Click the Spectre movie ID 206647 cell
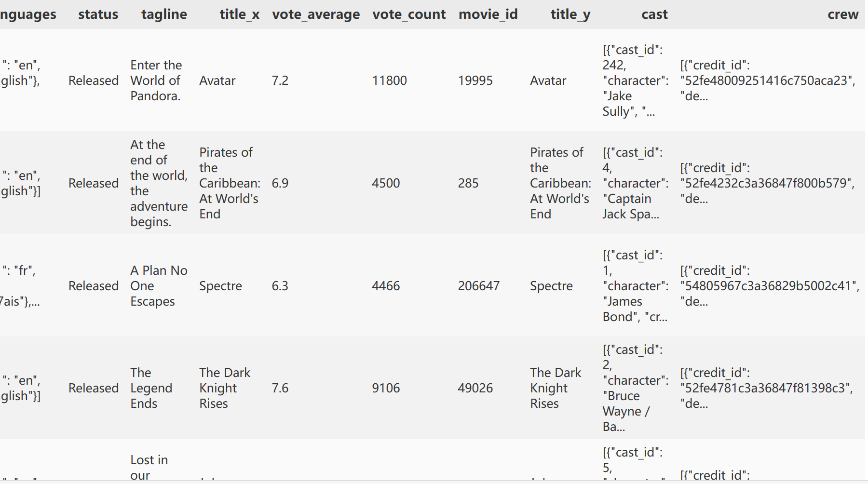This screenshot has height=484, width=868. pyautogui.click(x=478, y=286)
